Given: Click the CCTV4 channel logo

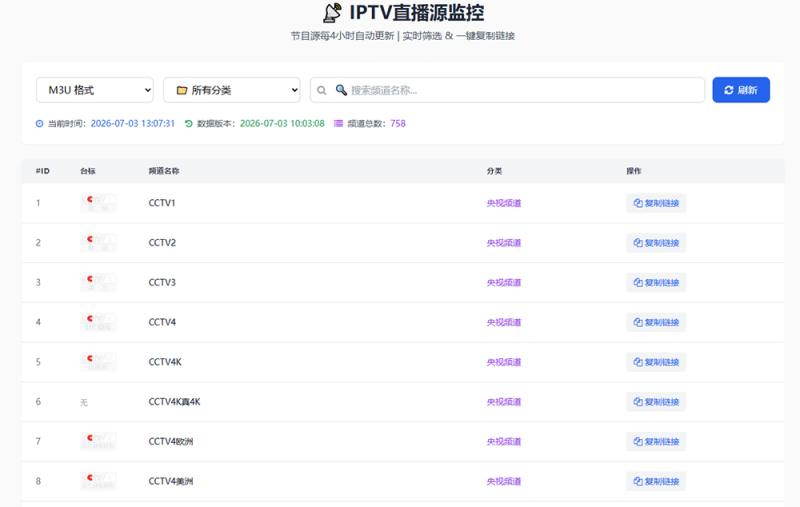Looking at the screenshot, I should (x=98, y=322).
